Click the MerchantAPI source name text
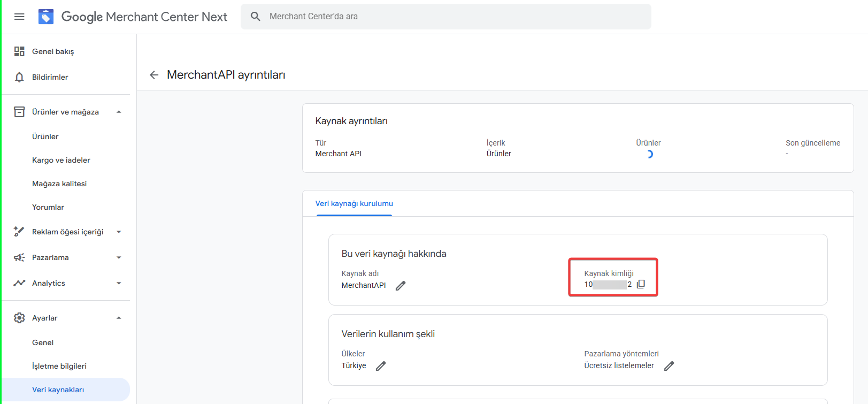This screenshot has width=868, height=404. (364, 285)
